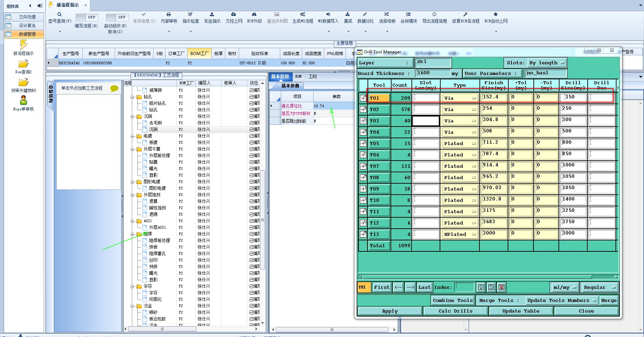Open Type dropdown for tool T13
The height and width of the screenshot is (337, 644).
pos(460,234)
